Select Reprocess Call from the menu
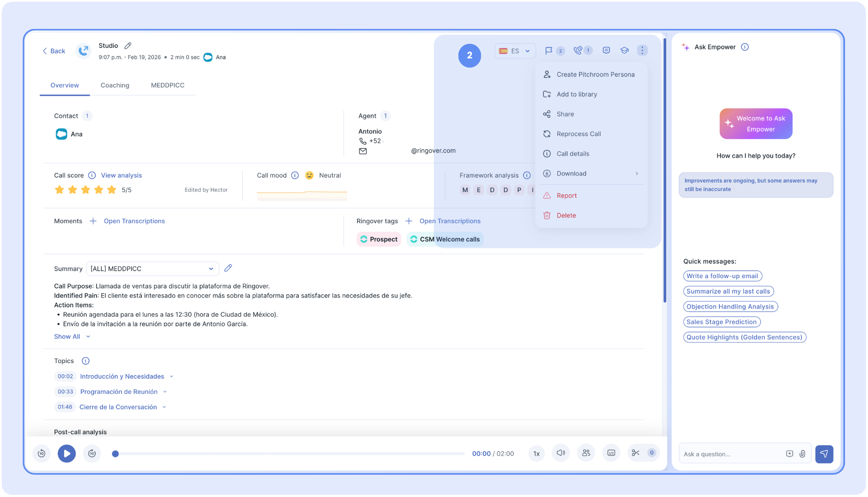868x497 pixels. [579, 134]
